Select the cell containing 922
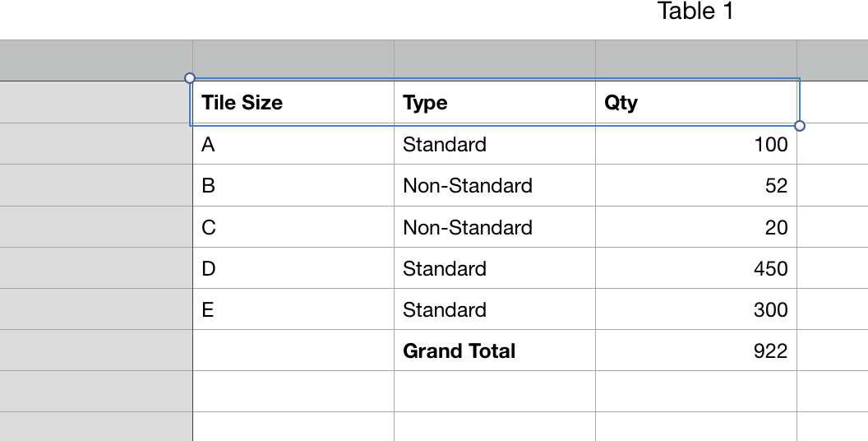 (696, 350)
